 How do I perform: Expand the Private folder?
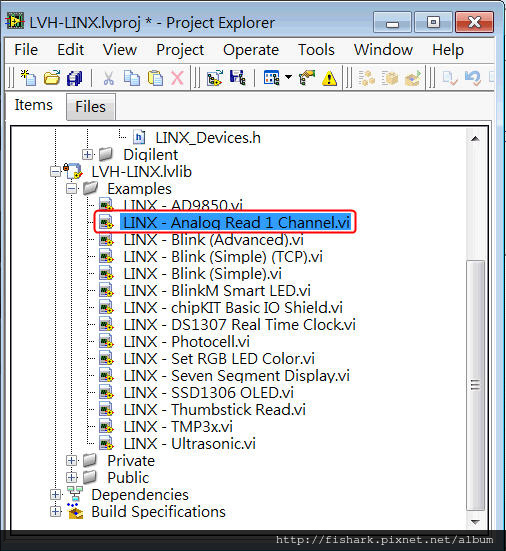[x=71, y=461]
